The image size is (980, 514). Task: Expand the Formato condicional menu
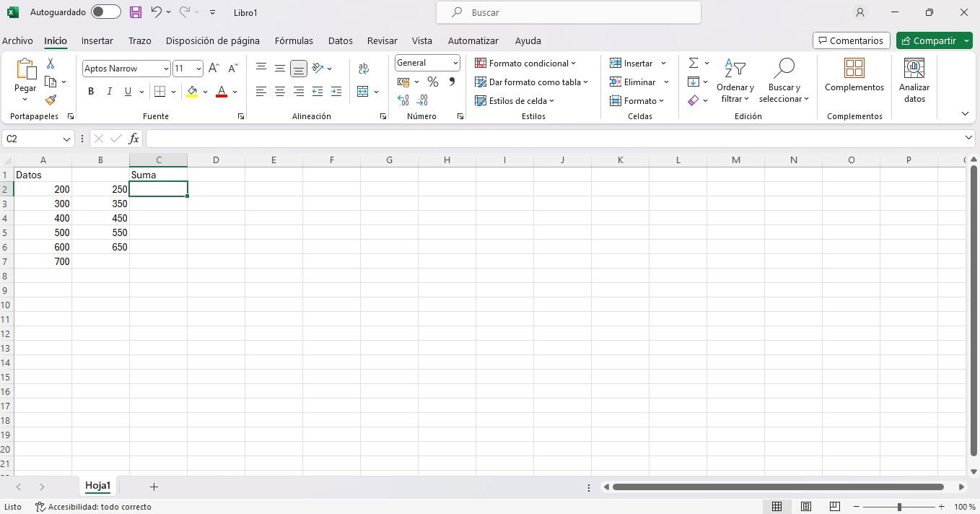click(525, 64)
